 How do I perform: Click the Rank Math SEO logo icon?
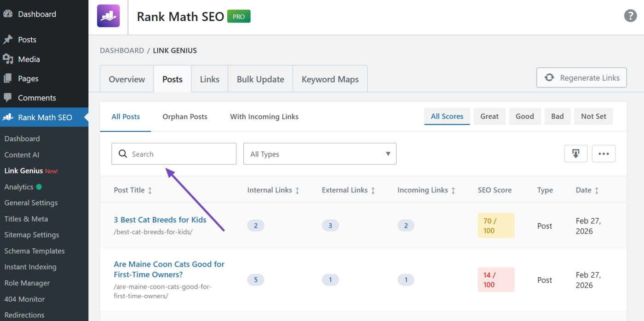point(108,16)
